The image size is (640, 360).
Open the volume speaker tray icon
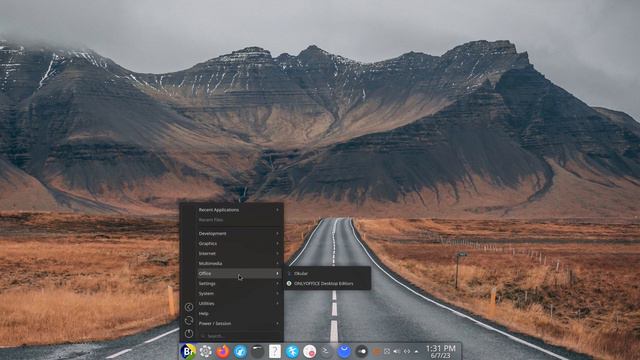pos(397,351)
